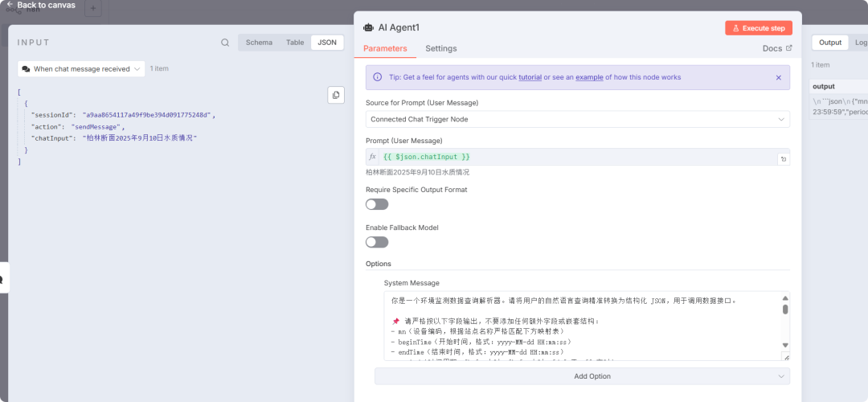Click the sessionId value in input JSON
Screen dimensions: 868x402
(149, 115)
